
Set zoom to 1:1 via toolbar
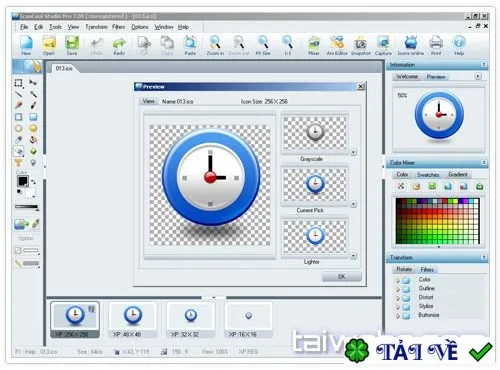click(287, 46)
